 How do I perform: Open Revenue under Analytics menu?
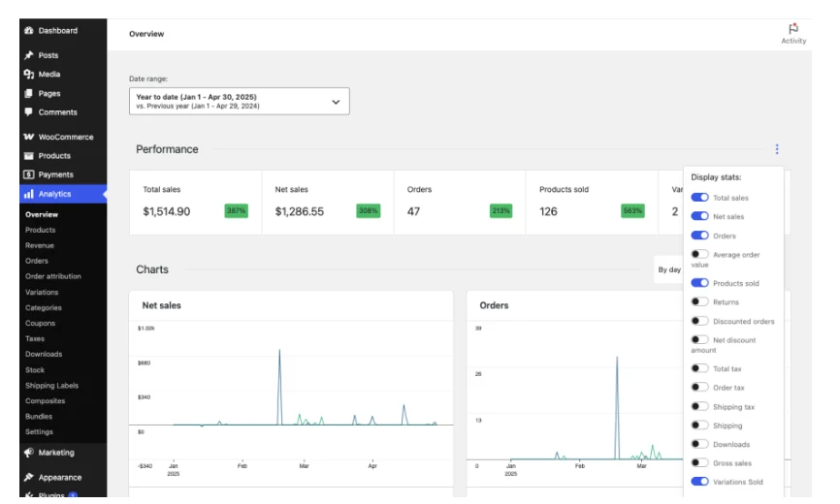pyautogui.click(x=40, y=245)
